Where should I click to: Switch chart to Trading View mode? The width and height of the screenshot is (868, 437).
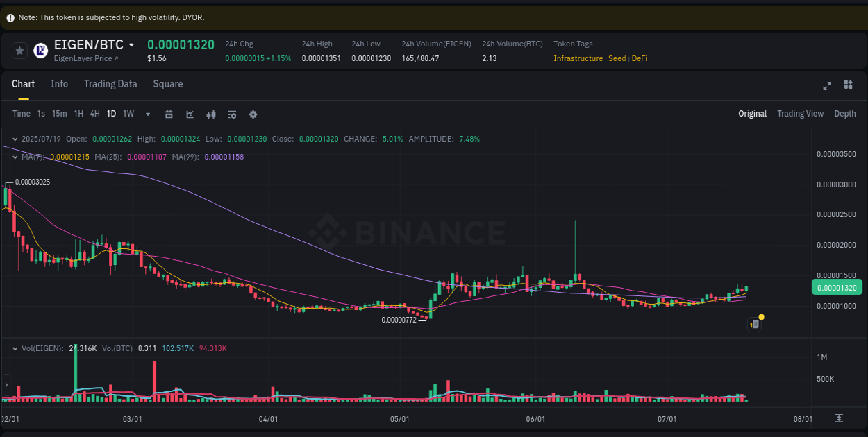coord(800,113)
